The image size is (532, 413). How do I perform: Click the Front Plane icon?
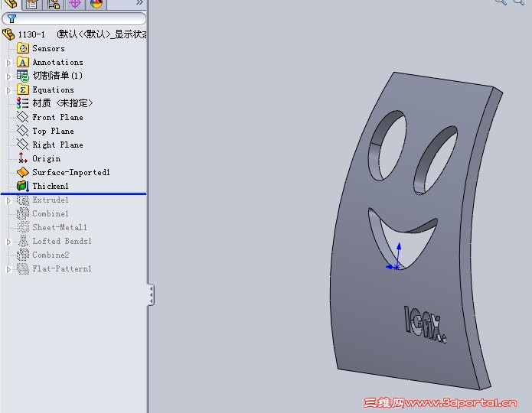point(23,117)
